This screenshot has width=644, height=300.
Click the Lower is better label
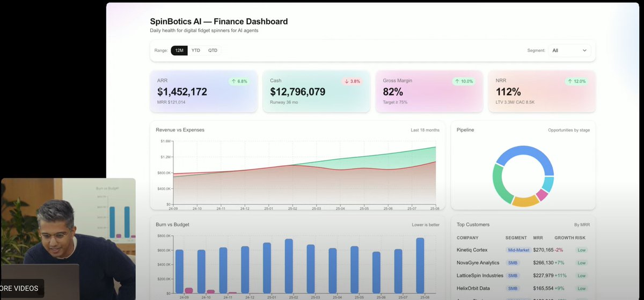426,224
